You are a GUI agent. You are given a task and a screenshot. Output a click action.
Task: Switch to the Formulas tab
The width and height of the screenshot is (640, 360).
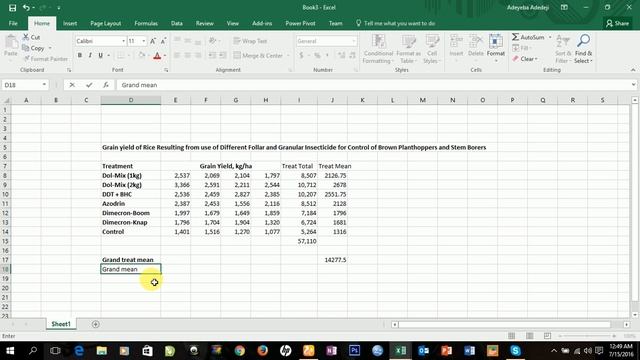coord(146,23)
